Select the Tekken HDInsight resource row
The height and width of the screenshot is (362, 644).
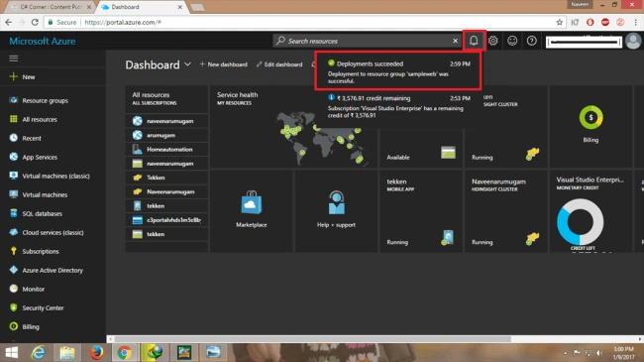pos(166,178)
